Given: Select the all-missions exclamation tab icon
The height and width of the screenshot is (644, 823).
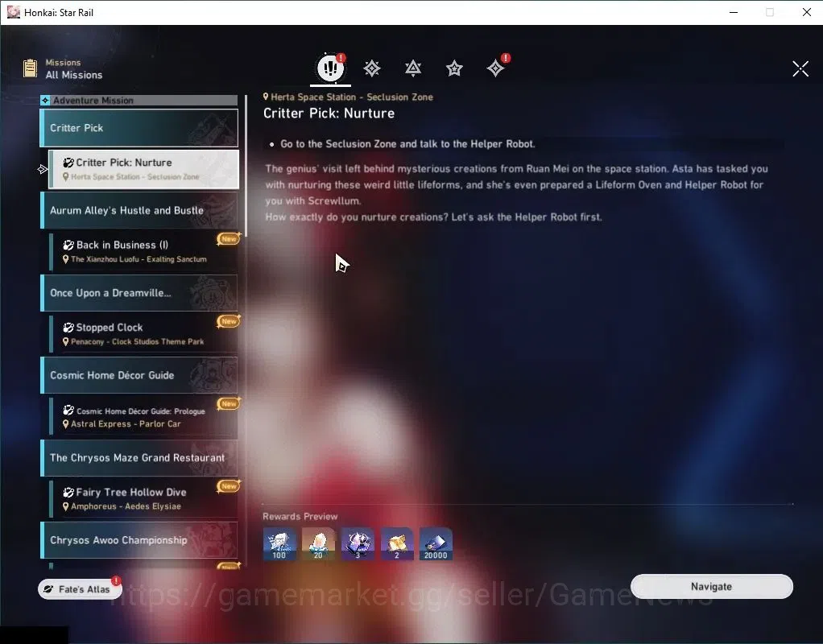Looking at the screenshot, I should click(330, 68).
